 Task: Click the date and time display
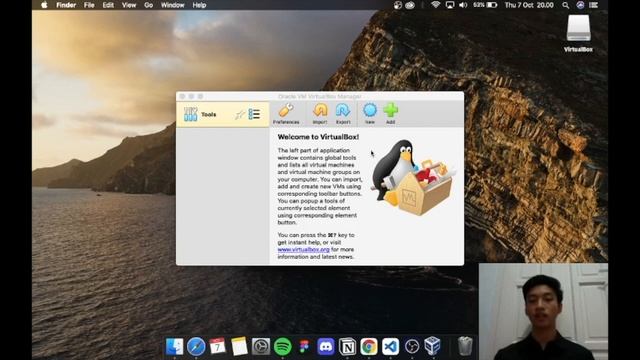529,5
